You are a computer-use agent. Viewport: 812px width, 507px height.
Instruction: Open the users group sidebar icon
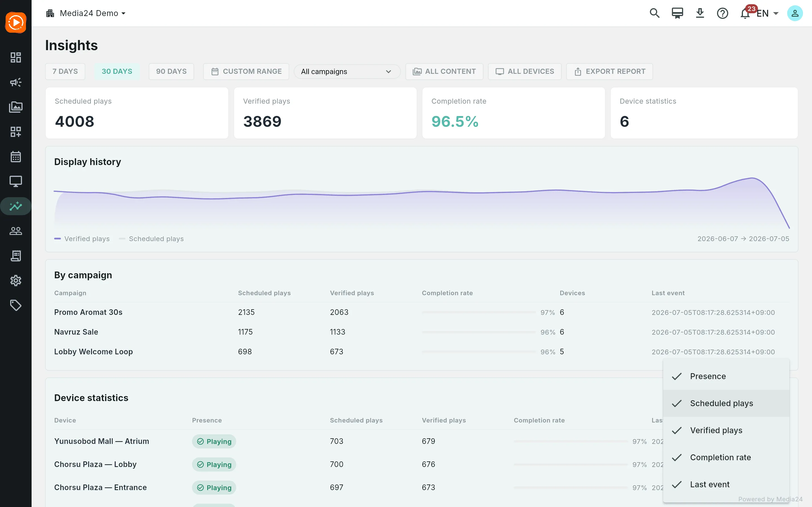(x=16, y=231)
